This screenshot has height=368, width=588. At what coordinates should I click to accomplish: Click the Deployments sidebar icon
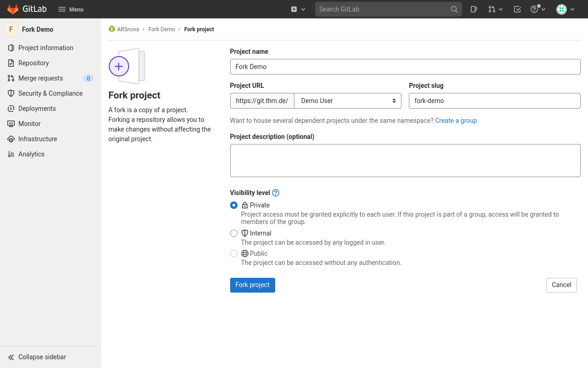coord(11,109)
